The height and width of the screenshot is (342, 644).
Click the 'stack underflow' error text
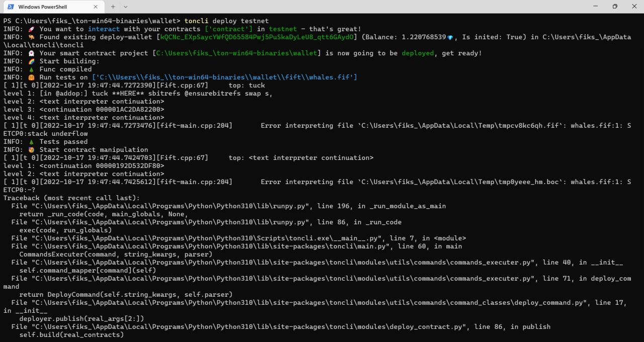click(x=57, y=134)
